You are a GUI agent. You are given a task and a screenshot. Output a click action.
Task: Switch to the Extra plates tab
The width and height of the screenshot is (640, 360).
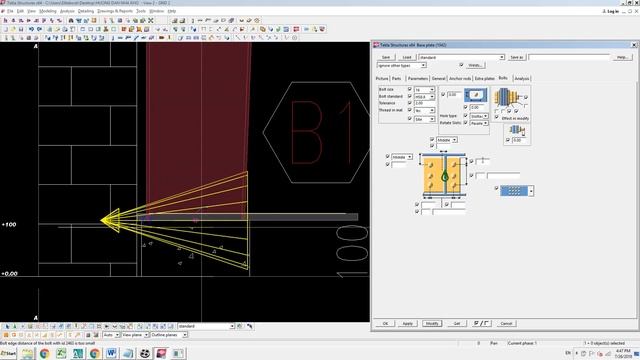(484, 78)
